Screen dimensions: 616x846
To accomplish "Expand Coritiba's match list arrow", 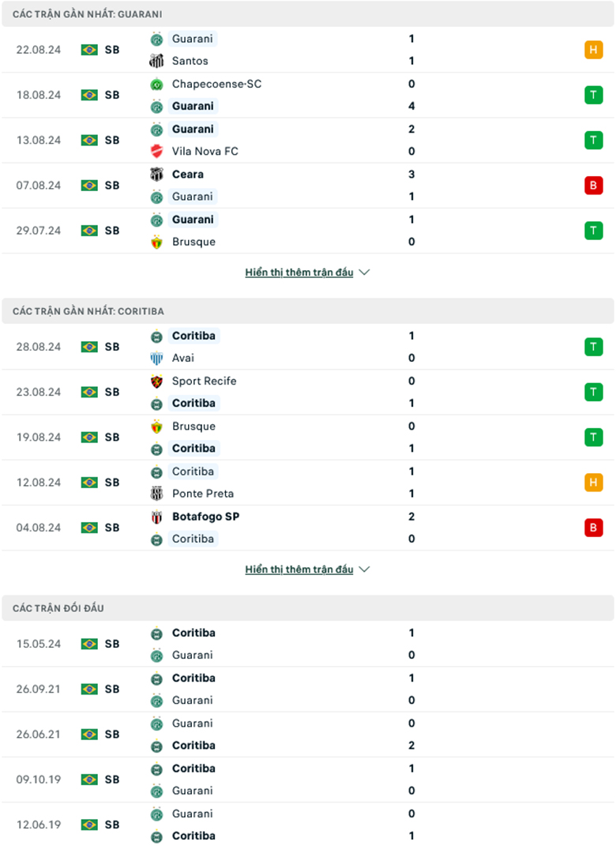I will coord(364,569).
